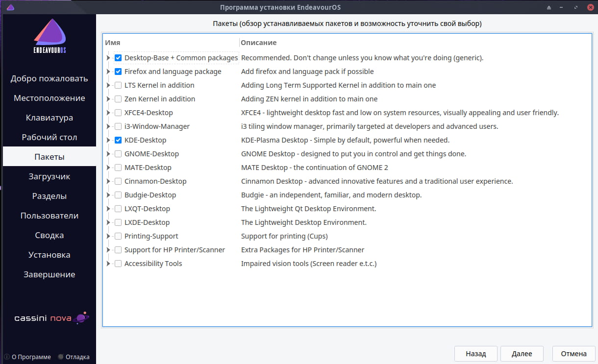Expand the Accessibility Tools group
This screenshot has width=598, height=364.
[108, 264]
